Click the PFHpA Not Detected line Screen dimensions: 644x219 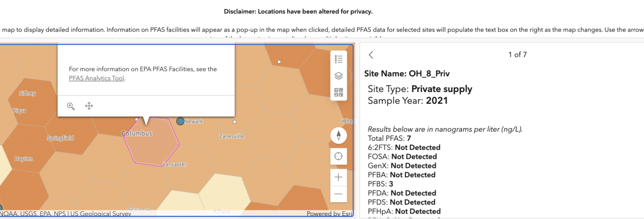pyautogui.click(x=404, y=211)
